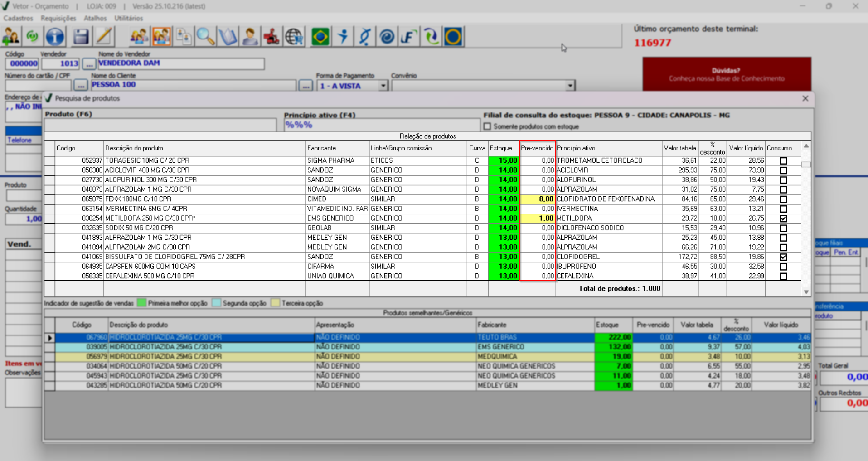Click the Princípio ativo (F4) search field
Viewport: 868px width, 461px height.
[x=382, y=125]
